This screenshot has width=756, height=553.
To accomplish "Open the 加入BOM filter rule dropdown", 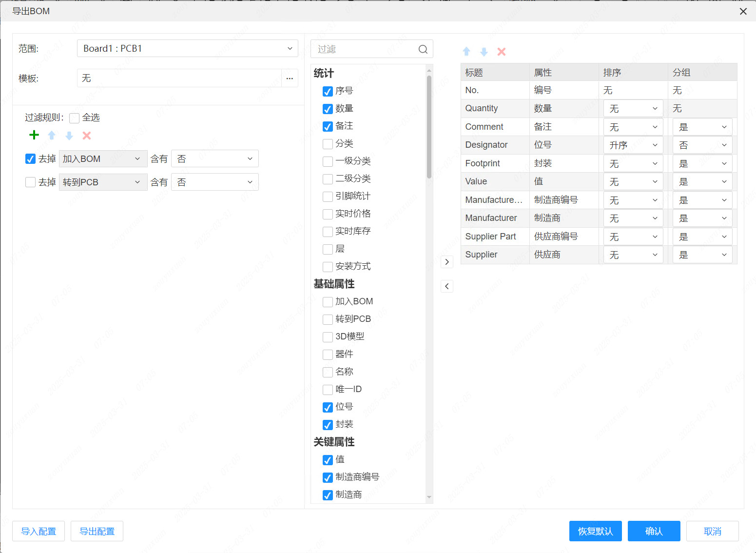I will tap(103, 159).
